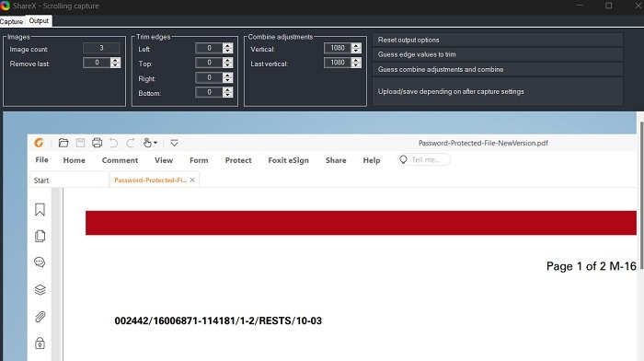Open the Pages thumbnails panel icon

point(40,236)
